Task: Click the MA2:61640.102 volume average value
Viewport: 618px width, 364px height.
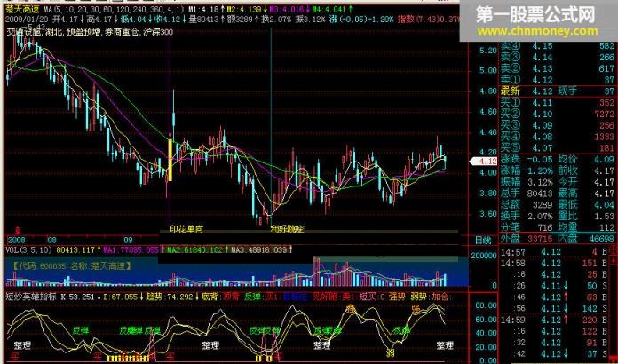Action: [196, 249]
